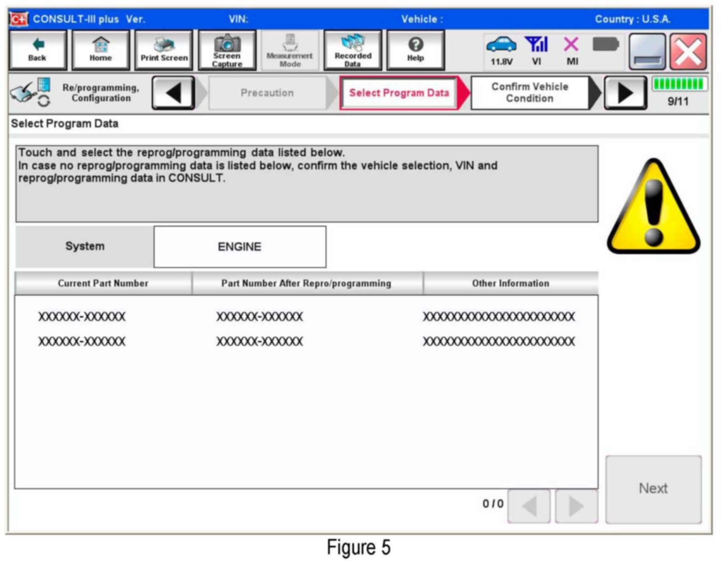Click the Back arrow toolbar button

click(x=37, y=50)
